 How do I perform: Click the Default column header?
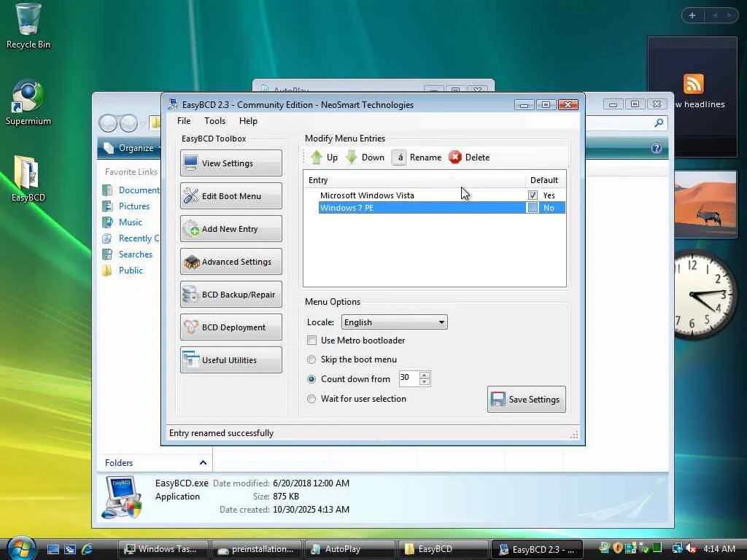coord(546,180)
